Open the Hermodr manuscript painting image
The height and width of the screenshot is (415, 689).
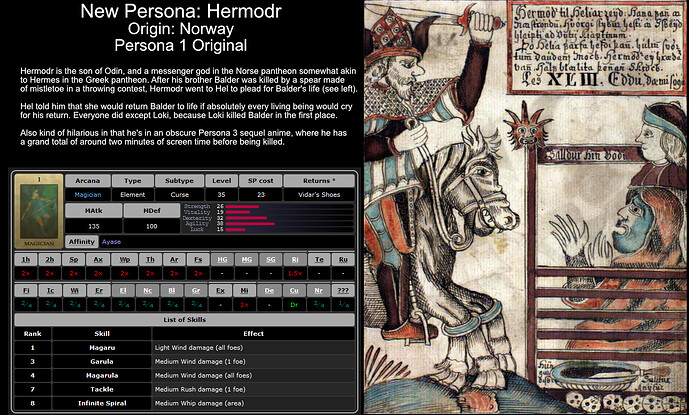[526, 208]
